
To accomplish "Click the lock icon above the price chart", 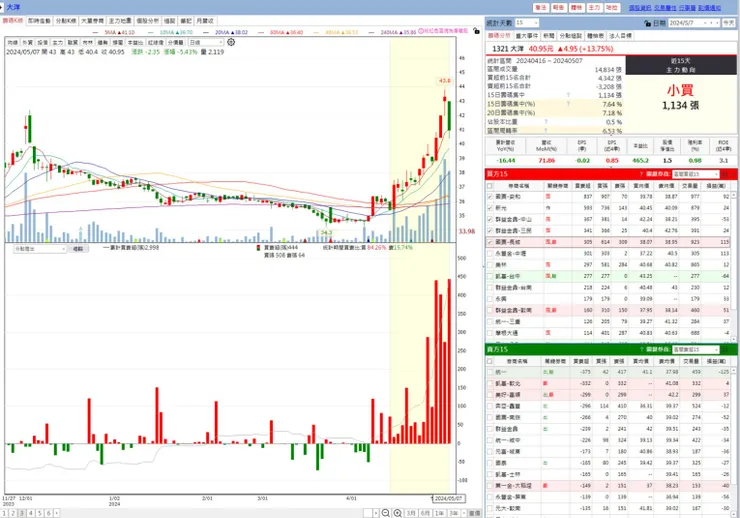I will click(476, 31).
